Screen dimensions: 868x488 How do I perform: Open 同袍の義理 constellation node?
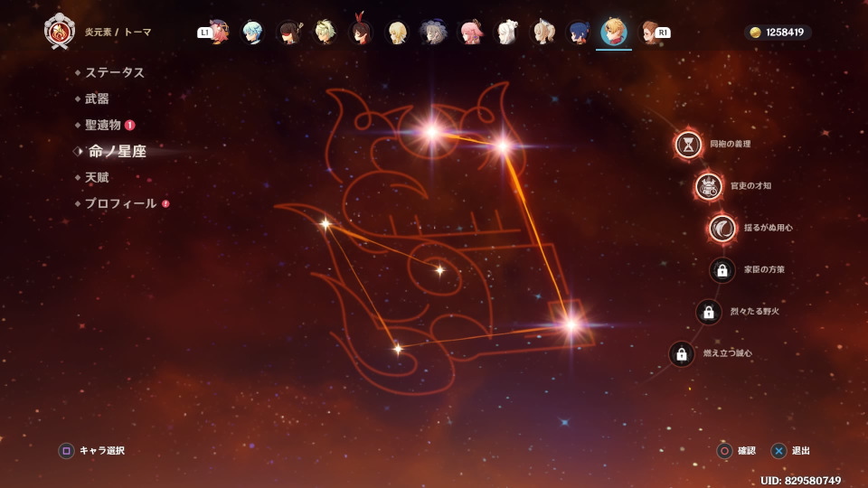(688, 145)
